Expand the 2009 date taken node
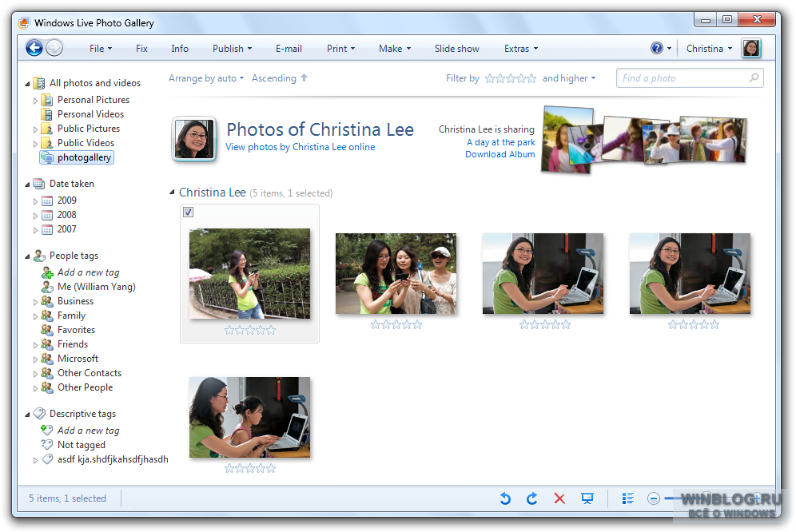 [35, 201]
